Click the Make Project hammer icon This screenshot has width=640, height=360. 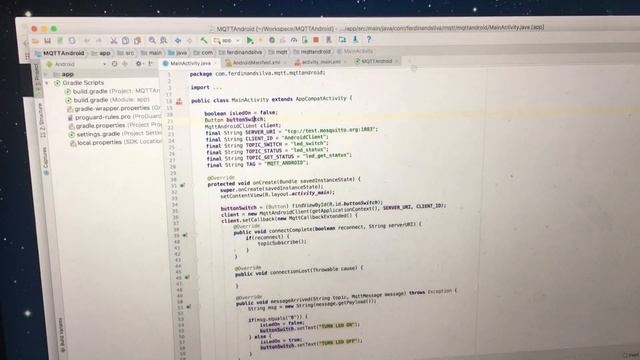204,40
